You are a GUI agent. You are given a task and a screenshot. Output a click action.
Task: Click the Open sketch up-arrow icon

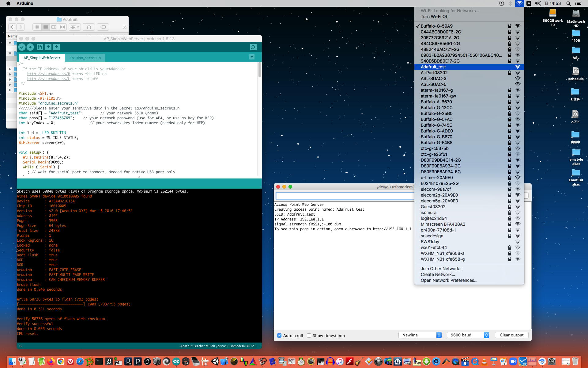[48, 47]
